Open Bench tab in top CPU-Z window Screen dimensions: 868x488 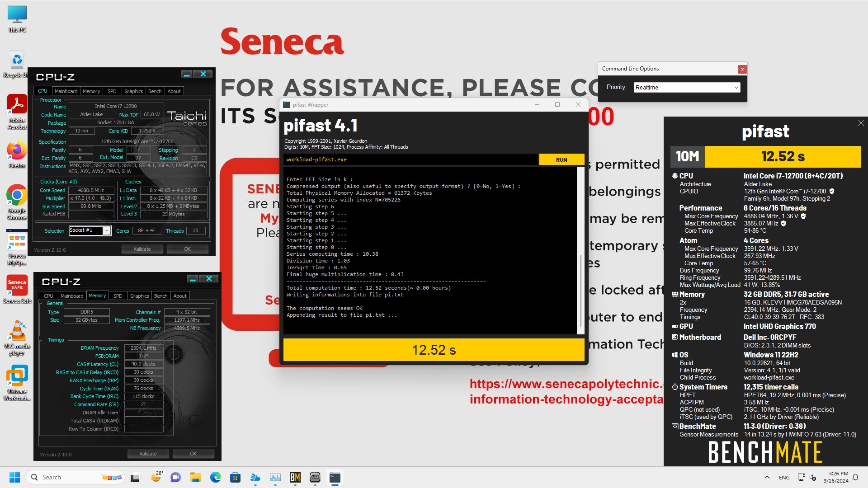pos(155,91)
